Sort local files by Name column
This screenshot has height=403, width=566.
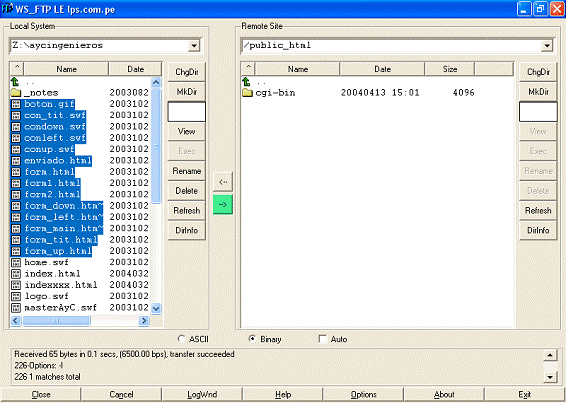(66, 69)
